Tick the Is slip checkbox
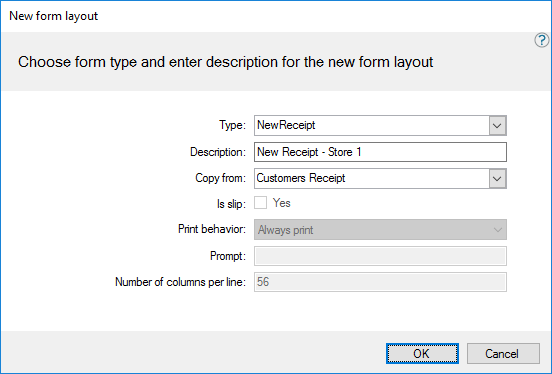This screenshot has width=552, height=374. pyautogui.click(x=261, y=203)
